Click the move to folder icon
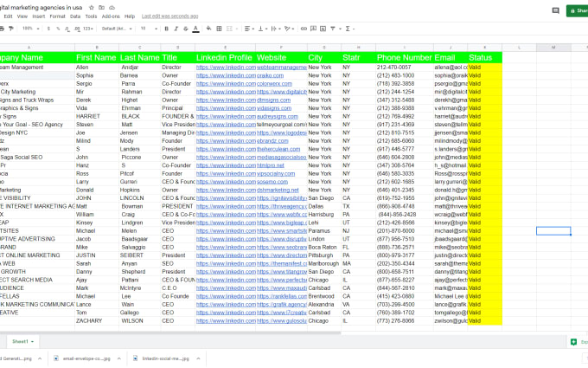588x368 pixels. [x=102, y=8]
